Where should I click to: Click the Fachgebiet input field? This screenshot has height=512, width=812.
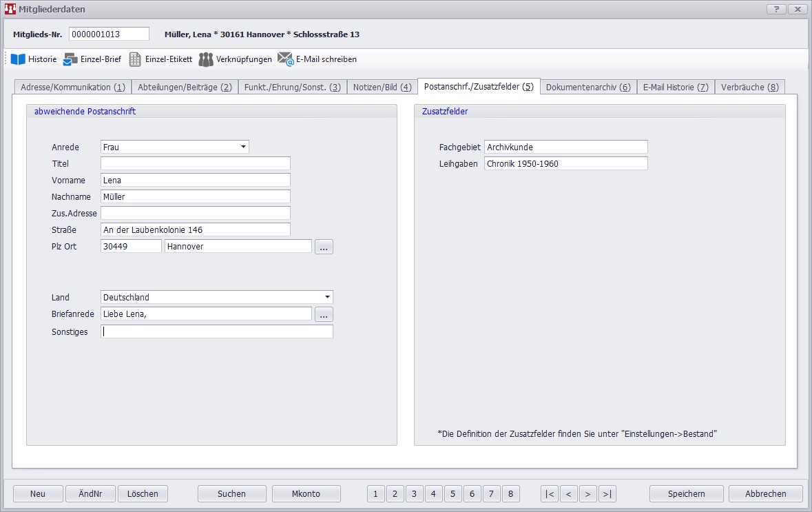click(565, 147)
